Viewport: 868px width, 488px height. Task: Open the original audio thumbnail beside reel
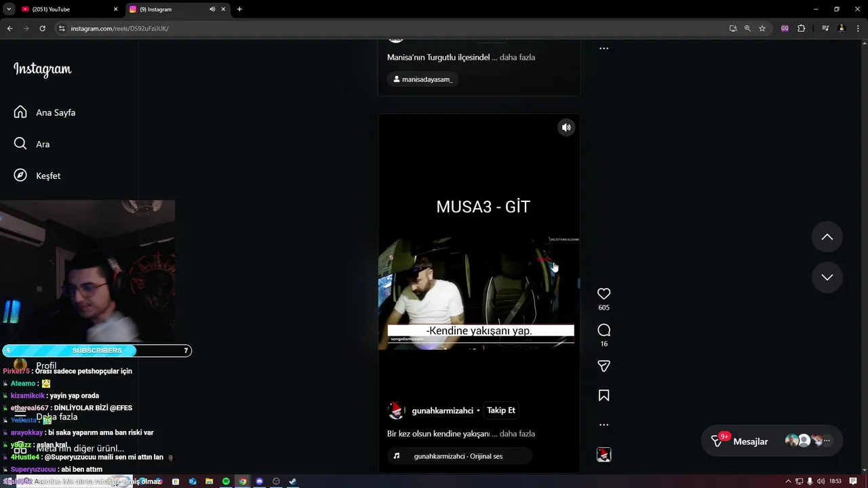pos(604,455)
